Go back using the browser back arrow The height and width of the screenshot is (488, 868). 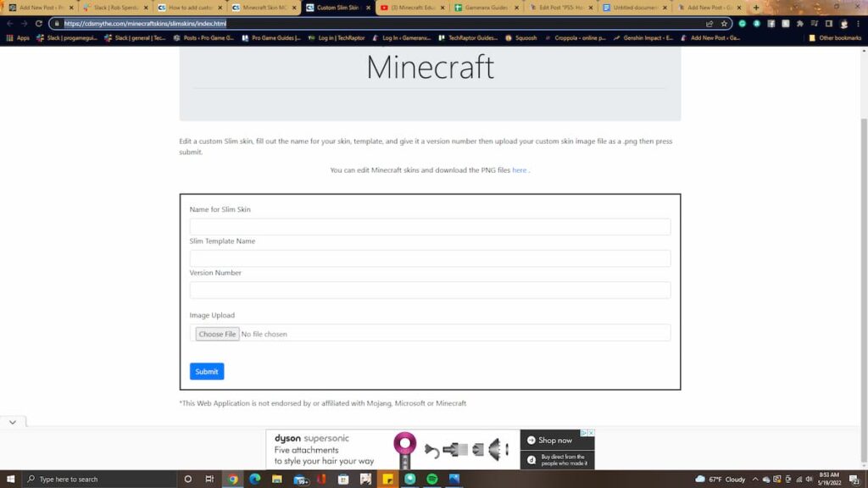tap(10, 24)
